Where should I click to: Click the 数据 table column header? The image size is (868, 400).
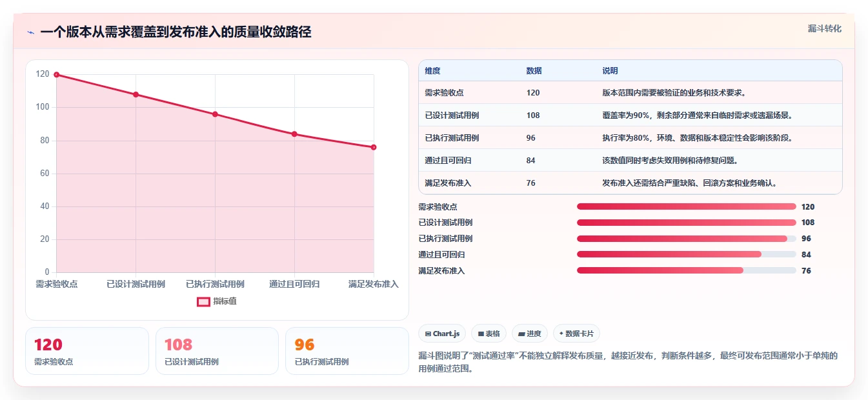click(x=534, y=71)
